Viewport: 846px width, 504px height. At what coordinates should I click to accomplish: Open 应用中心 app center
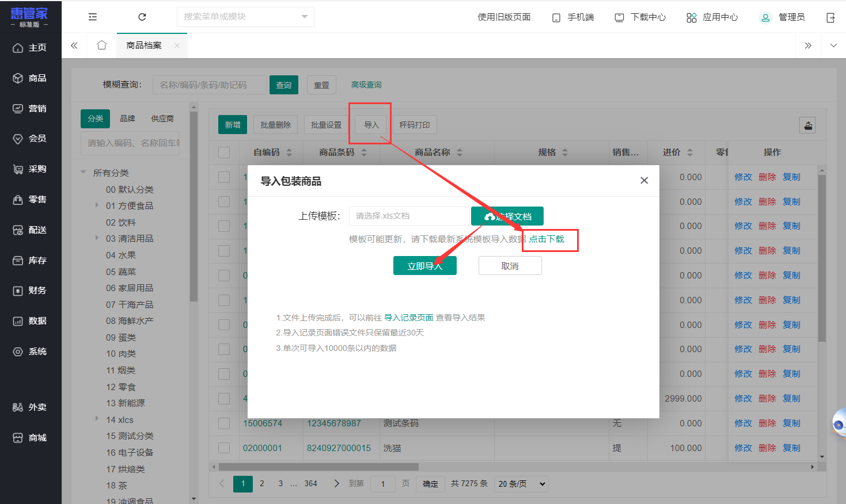712,17
